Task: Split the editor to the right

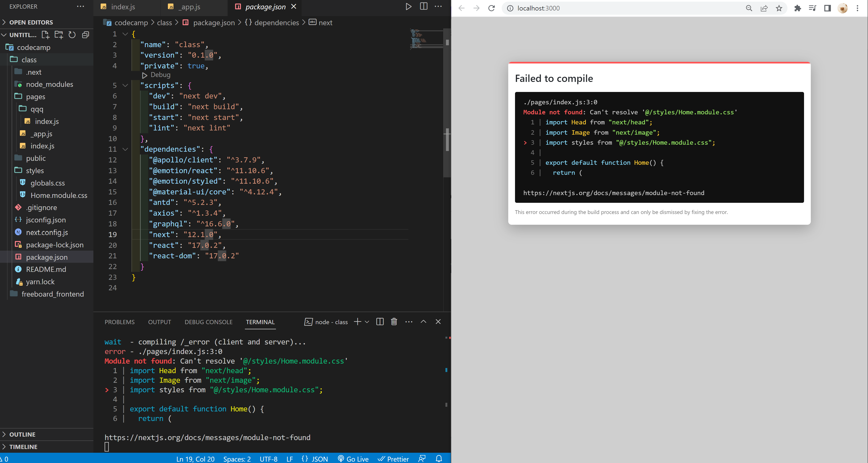Action: click(423, 6)
